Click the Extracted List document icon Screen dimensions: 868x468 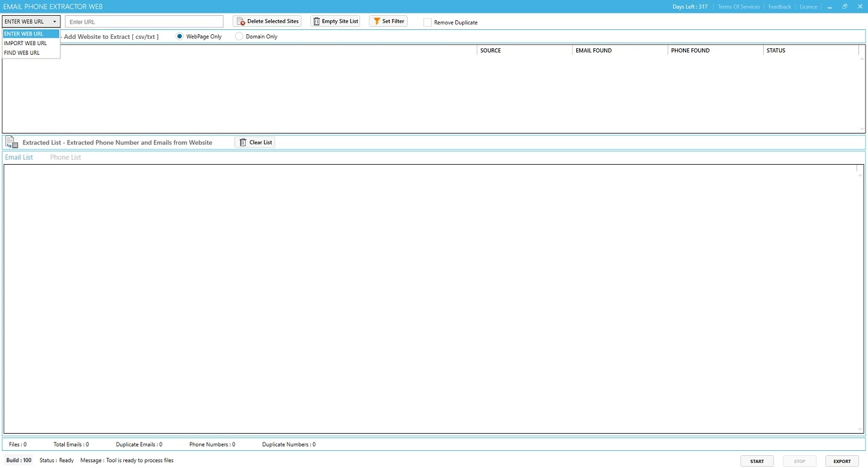[11, 142]
